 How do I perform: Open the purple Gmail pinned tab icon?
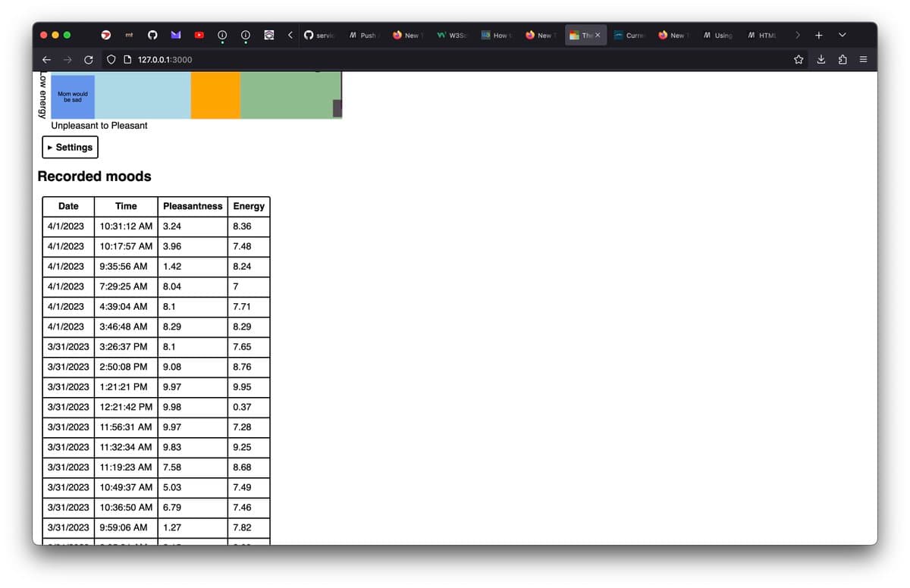(175, 35)
